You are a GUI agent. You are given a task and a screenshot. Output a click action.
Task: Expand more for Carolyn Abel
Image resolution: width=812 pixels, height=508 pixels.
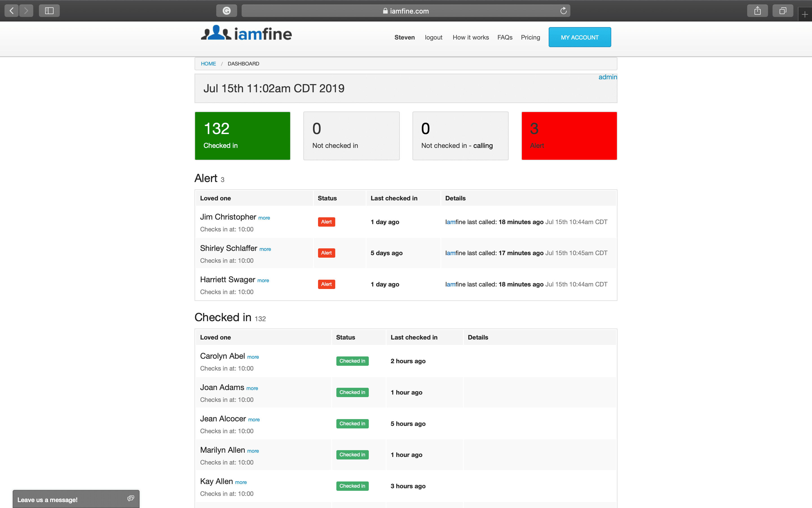[253, 357]
